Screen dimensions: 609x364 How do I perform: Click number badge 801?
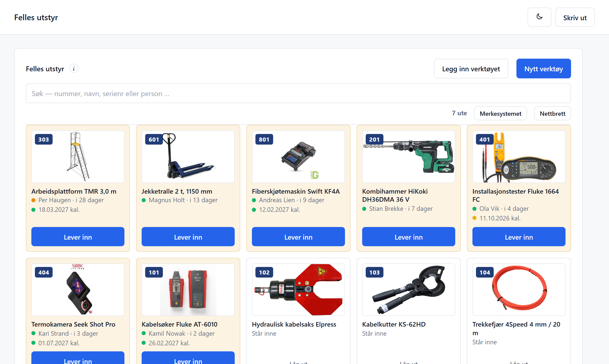(x=264, y=139)
